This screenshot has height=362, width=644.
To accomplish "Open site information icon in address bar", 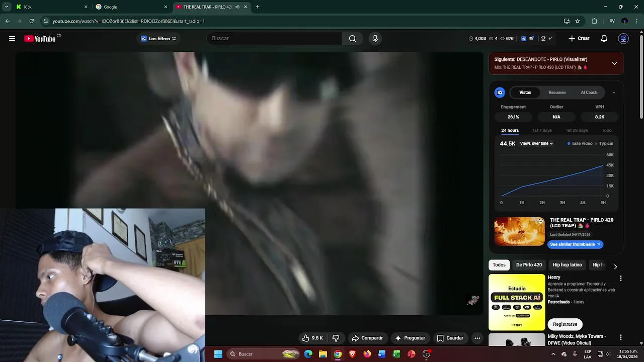I will 46,21.
